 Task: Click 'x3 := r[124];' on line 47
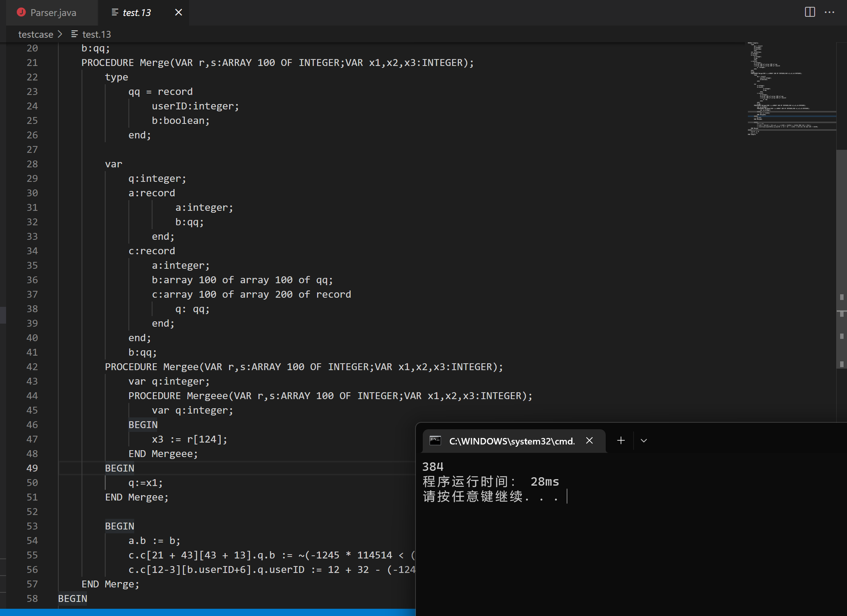pos(190,439)
